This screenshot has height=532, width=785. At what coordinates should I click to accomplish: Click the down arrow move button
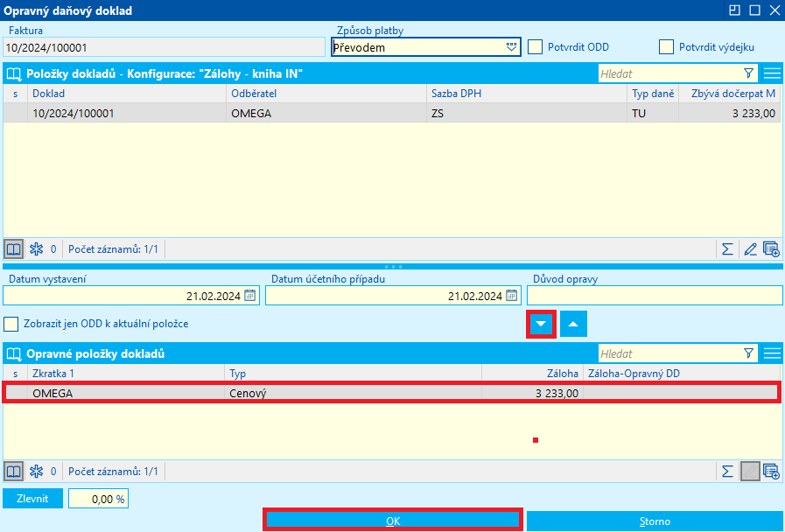coord(541,324)
